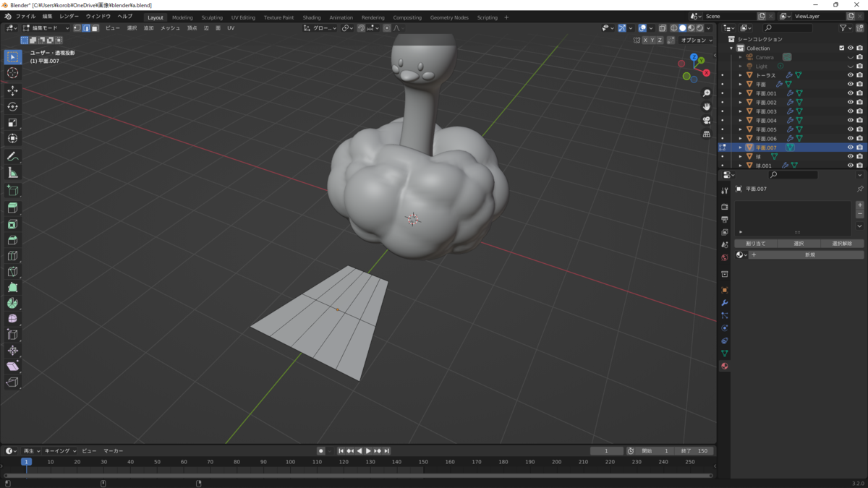Disable render for 平面.003 camera icon
This screenshot has width=868, height=488.
pos(859,111)
